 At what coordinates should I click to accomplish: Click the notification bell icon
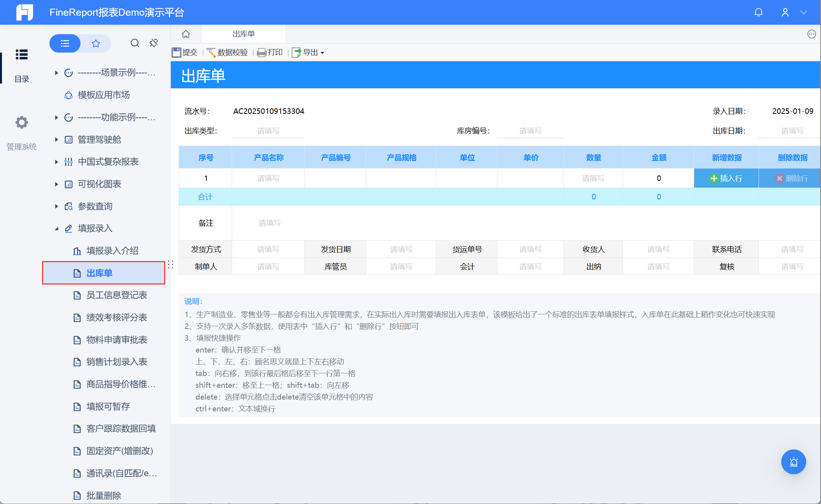[758, 13]
